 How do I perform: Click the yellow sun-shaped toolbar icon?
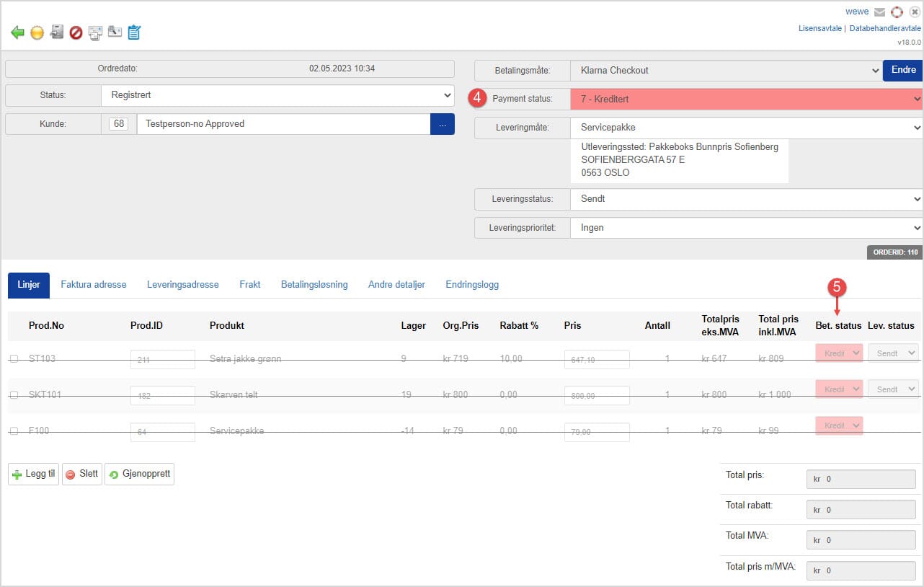[x=37, y=32]
